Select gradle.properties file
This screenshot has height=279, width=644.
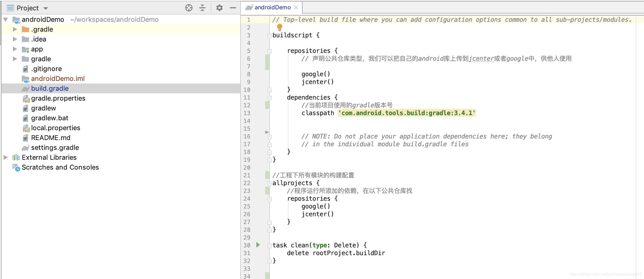[x=58, y=98]
